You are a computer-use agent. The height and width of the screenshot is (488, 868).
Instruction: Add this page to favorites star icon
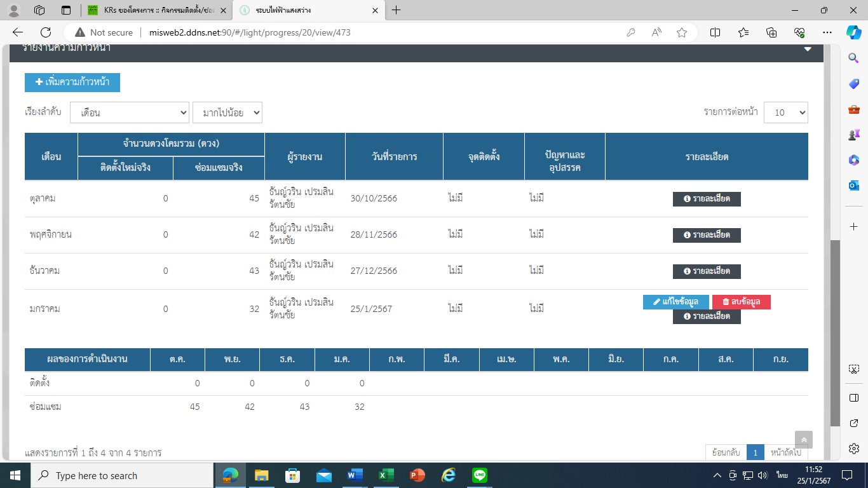coord(682,32)
